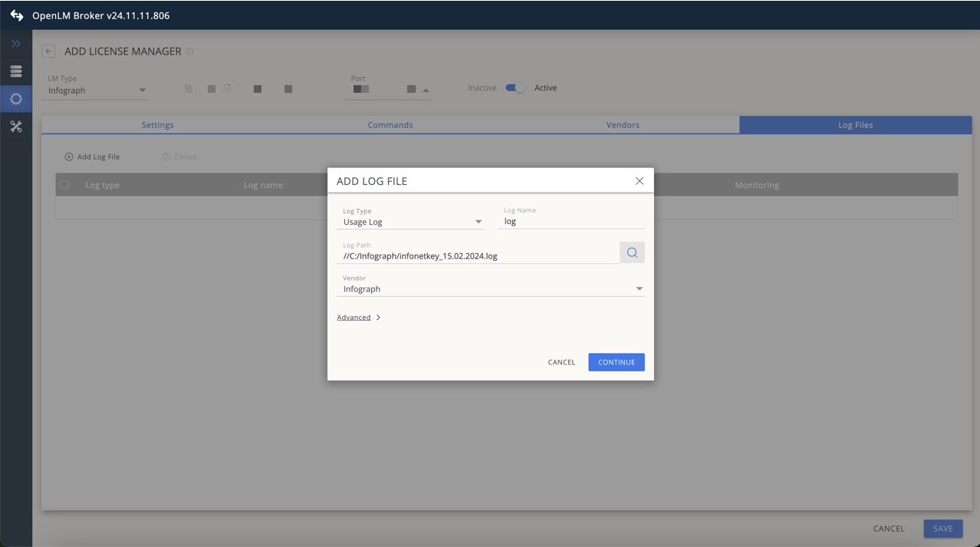Open the license managers list sidebar icon
This screenshot has height=547, width=980.
coord(16,71)
